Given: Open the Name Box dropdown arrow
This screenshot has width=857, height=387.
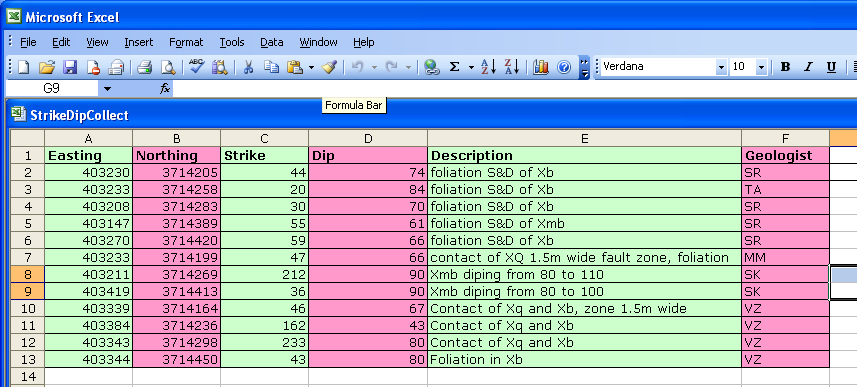Looking at the screenshot, I should point(107,89).
